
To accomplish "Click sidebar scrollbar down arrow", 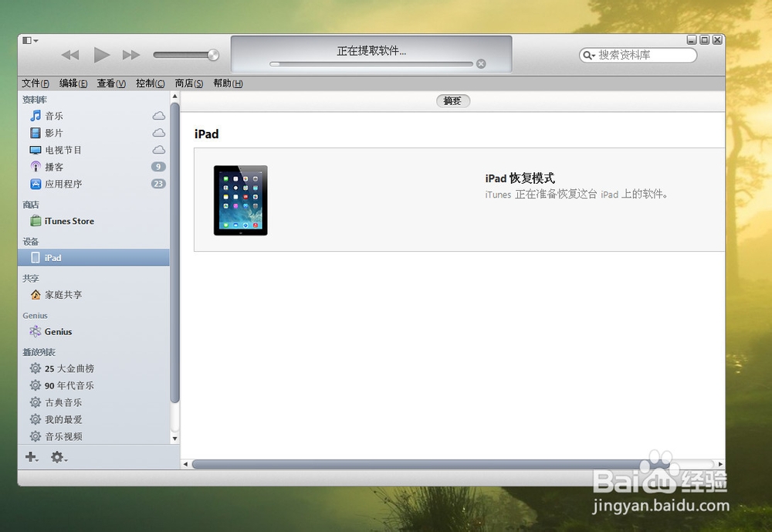I will (x=174, y=439).
